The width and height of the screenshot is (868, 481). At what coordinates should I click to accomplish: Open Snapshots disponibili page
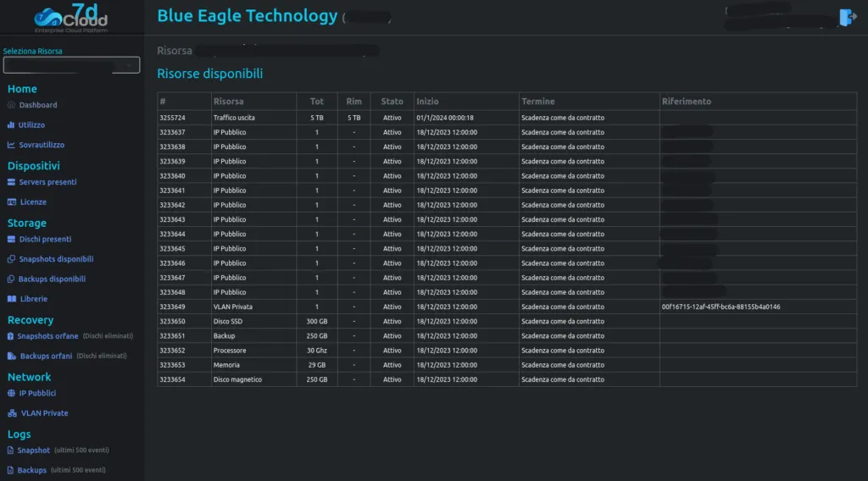[56, 259]
